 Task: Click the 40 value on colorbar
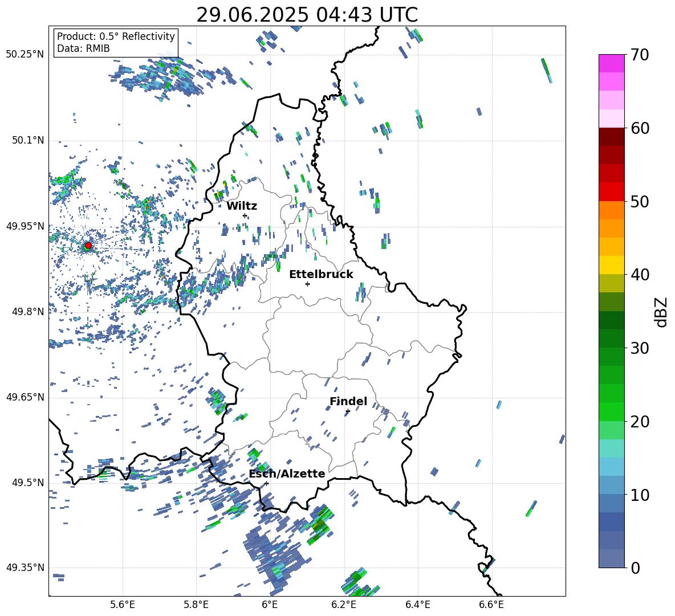[x=640, y=275]
